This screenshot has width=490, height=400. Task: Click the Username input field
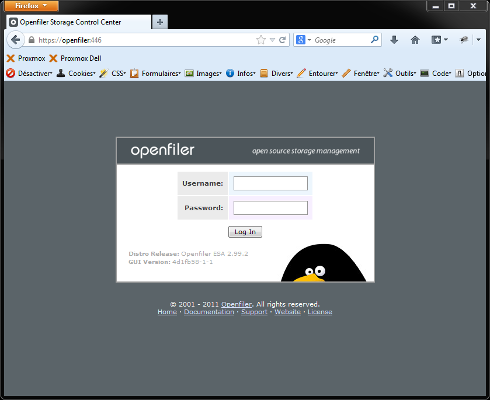click(x=270, y=183)
